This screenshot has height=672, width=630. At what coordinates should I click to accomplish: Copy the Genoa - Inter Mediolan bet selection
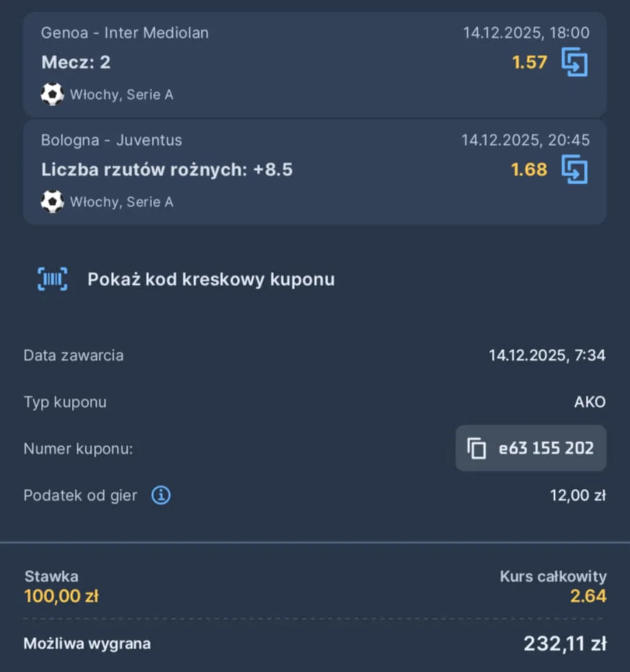[575, 62]
